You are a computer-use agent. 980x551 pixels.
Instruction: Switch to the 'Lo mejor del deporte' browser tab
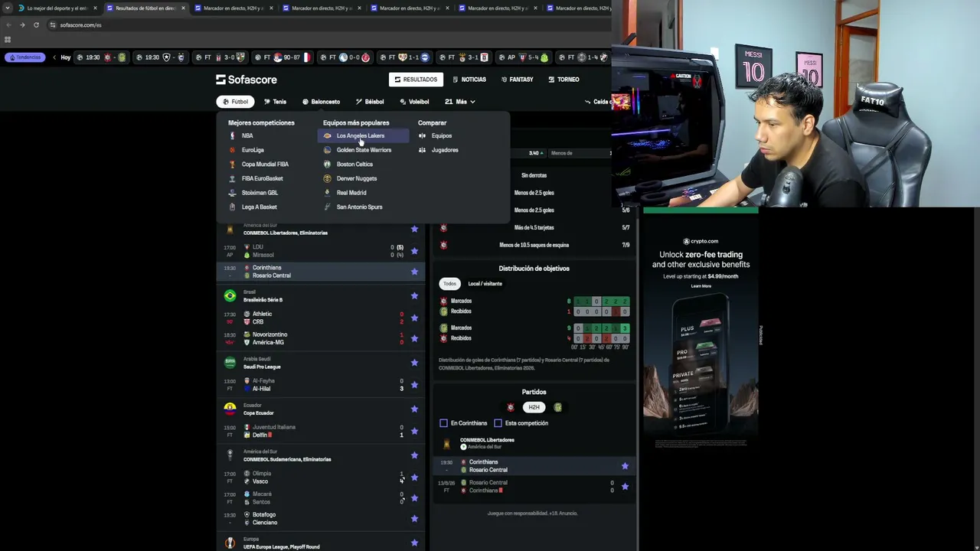tap(57, 8)
